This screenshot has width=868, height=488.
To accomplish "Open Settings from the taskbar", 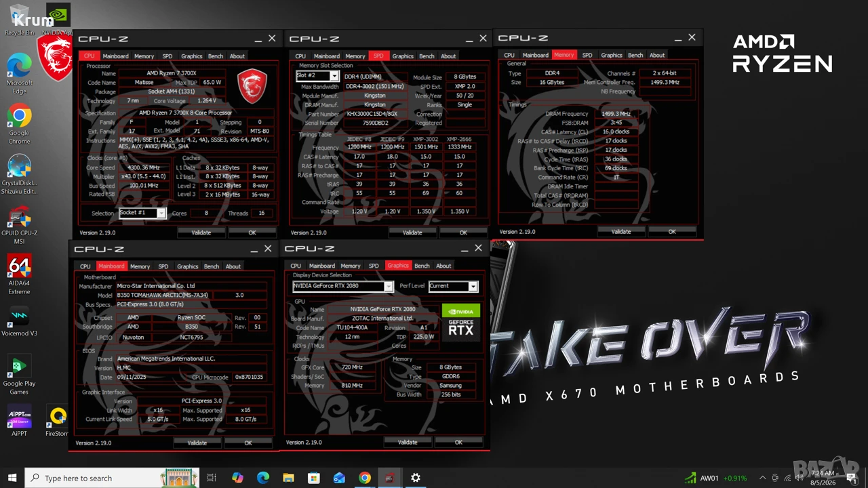I will (416, 478).
